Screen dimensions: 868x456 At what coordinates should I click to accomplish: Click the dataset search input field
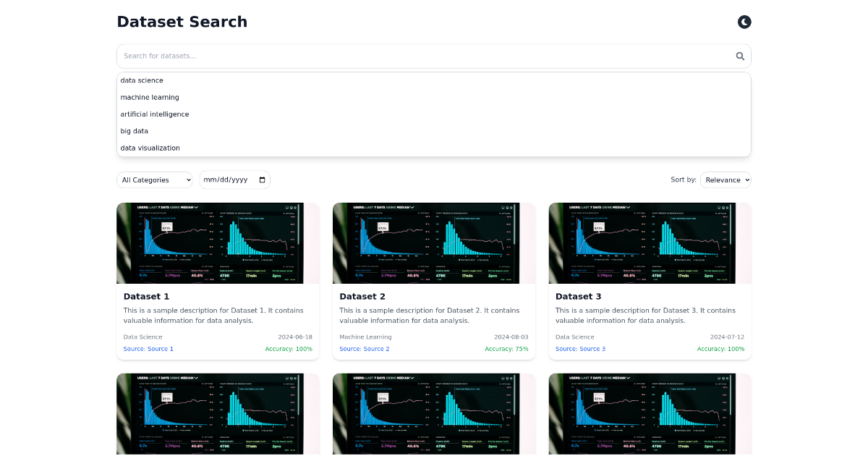point(362,56)
